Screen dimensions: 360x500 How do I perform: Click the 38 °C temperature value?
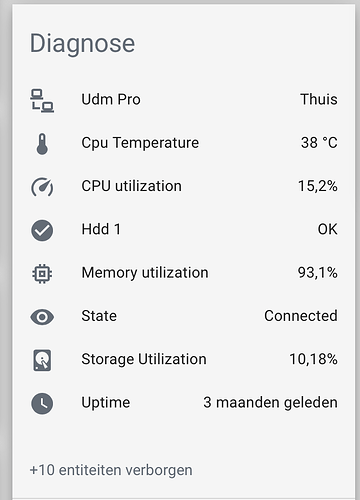pyautogui.click(x=319, y=143)
